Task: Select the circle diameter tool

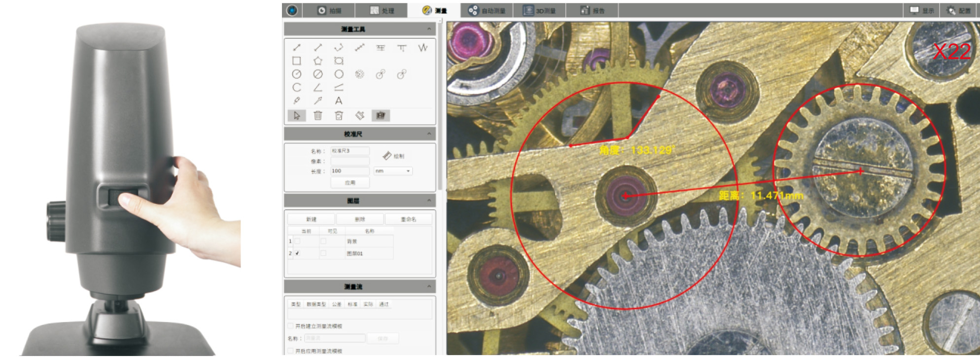Action: click(x=318, y=74)
